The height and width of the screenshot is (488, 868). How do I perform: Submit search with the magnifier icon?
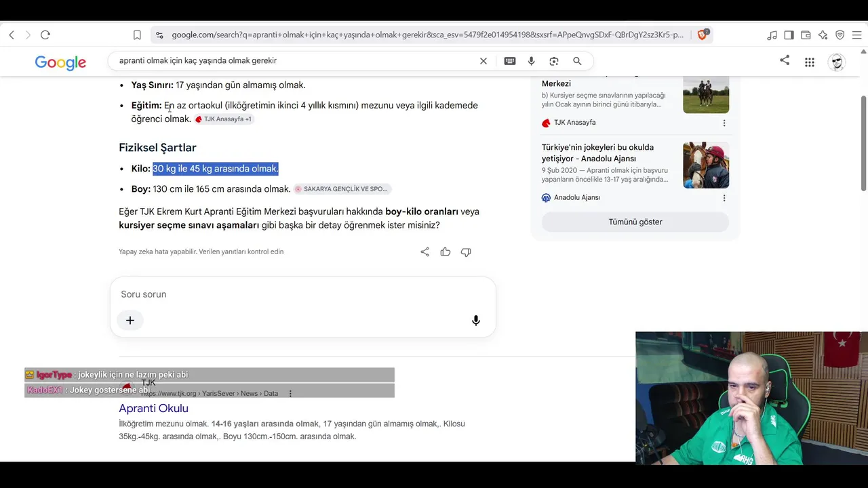577,61
